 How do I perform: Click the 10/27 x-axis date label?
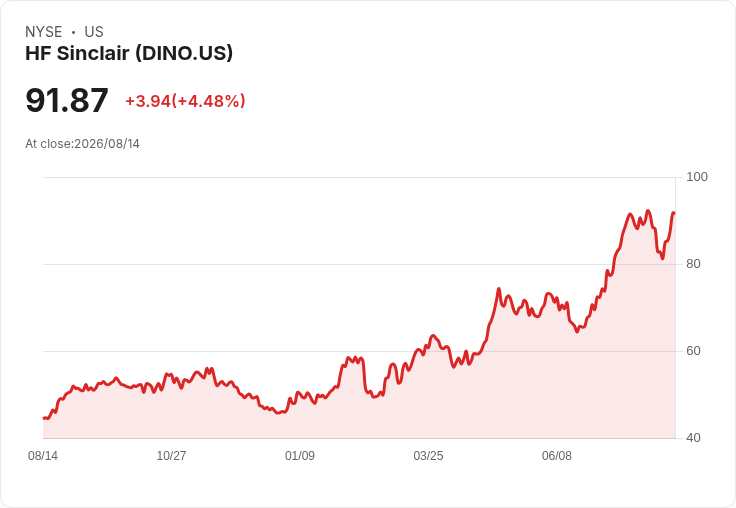(171, 455)
